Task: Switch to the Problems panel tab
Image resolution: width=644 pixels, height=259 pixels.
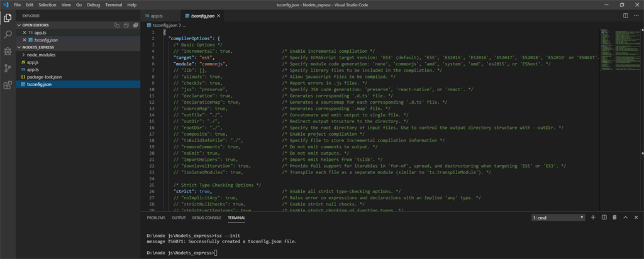Action: (155, 218)
